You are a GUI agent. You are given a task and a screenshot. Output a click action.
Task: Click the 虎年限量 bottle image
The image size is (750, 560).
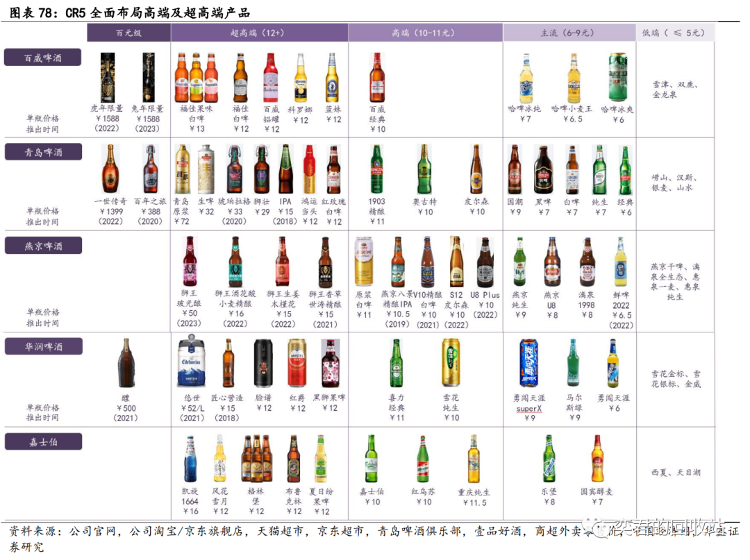(x=107, y=78)
